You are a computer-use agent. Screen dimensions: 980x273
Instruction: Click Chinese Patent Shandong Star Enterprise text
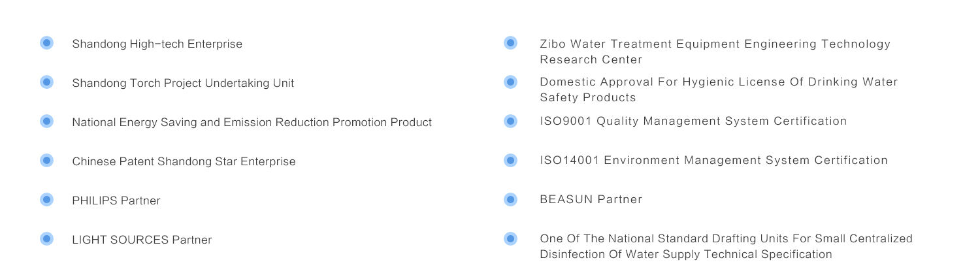[x=184, y=162]
